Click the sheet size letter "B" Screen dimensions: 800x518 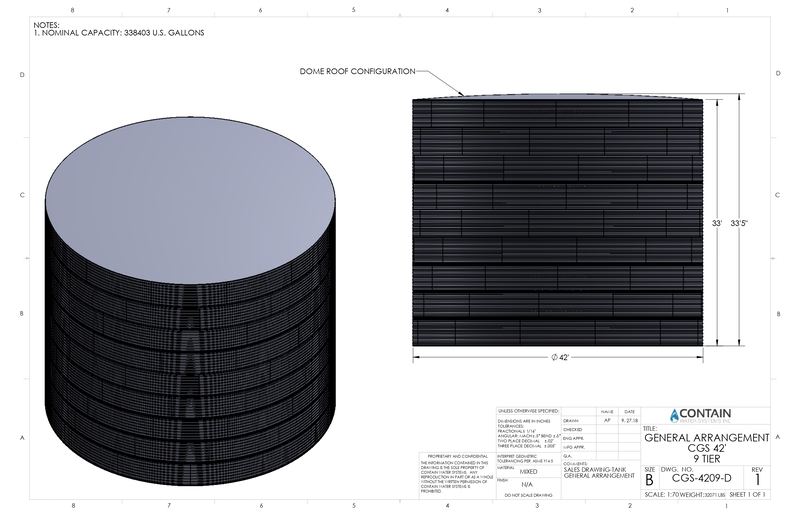649,480
